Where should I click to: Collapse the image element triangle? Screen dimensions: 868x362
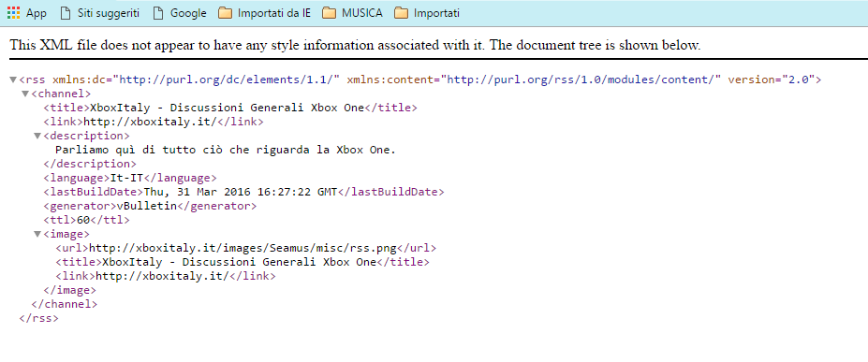(x=37, y=235)
